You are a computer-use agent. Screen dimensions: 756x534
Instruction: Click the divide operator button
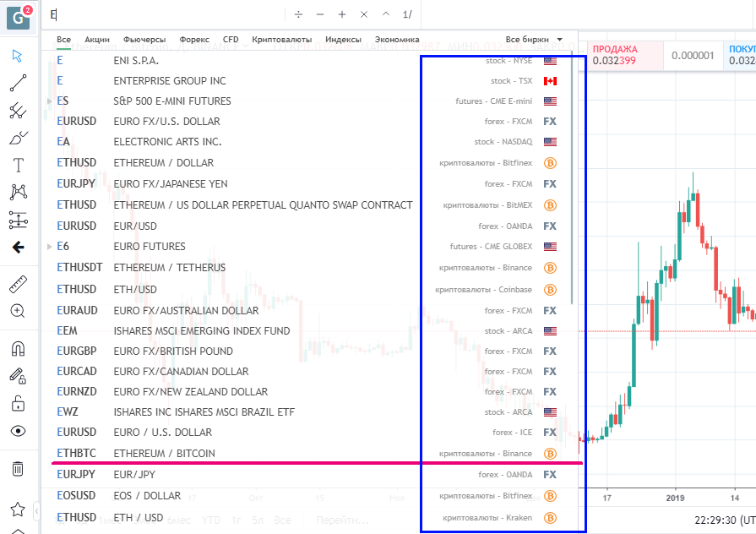pyautogui.click(x=298, y=14)
